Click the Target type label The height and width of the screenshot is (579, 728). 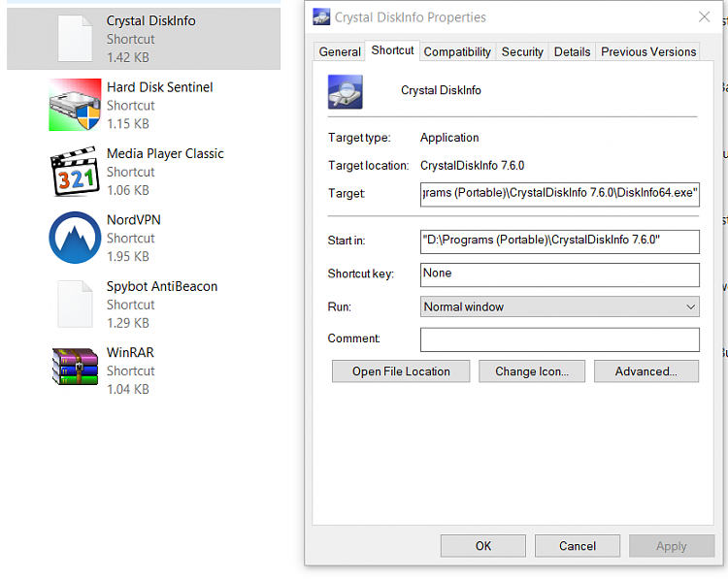pyautogui.click(x=359, y=138)
